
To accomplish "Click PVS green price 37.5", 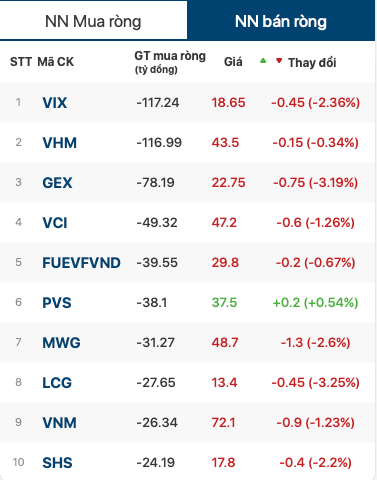I will click(224, 303).
